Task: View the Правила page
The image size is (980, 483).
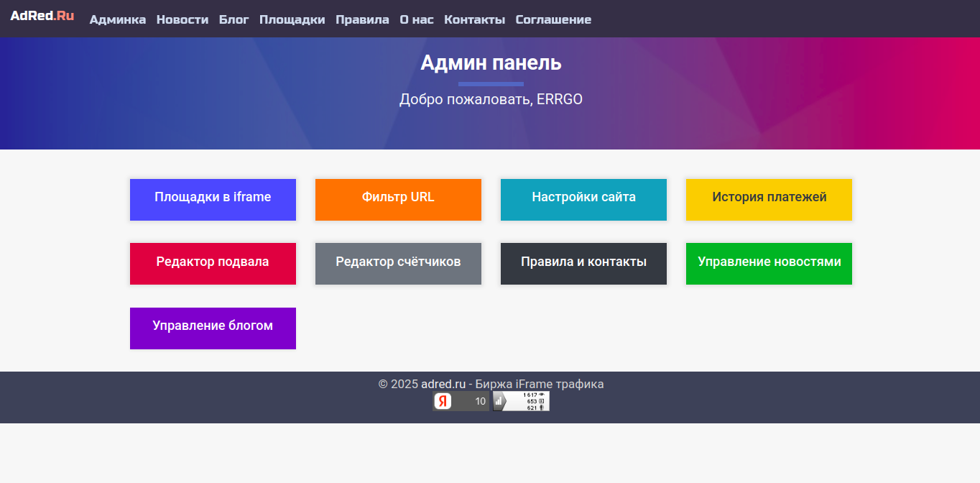Action: [x=362, y=19]
